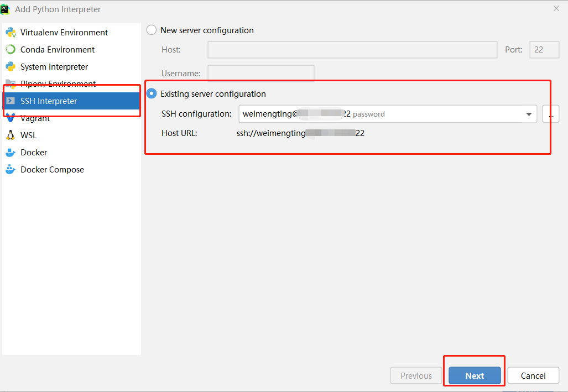This screenshot has height=392, width=568.
Task: Focus the Host input field
Action: click(352, 50)
